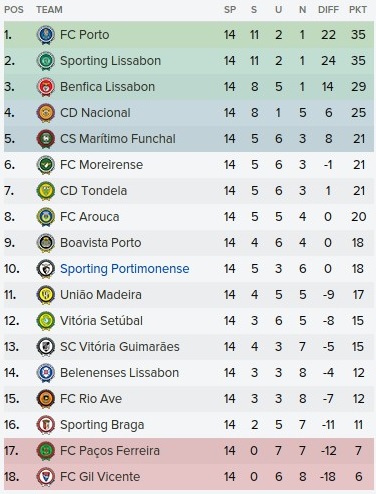
Task: Click the FC Gil Vicente club crest
Action: 46,477
